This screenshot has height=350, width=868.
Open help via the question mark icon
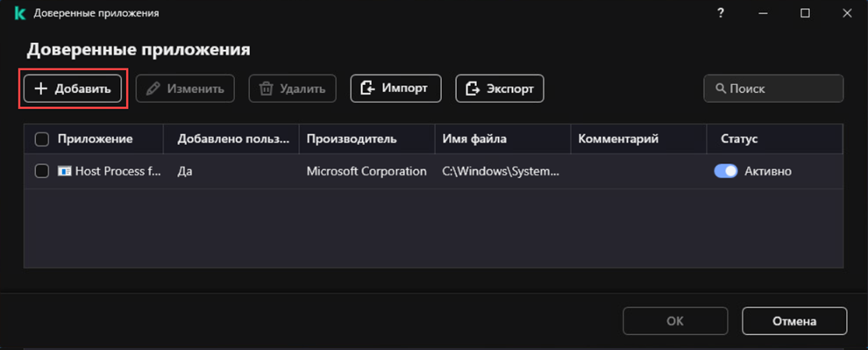[x=720, y=13]
